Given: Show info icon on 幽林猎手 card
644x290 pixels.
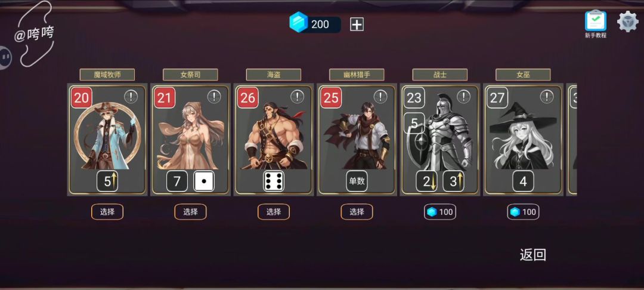Looking at the screenshot, I should coord(380,97).
